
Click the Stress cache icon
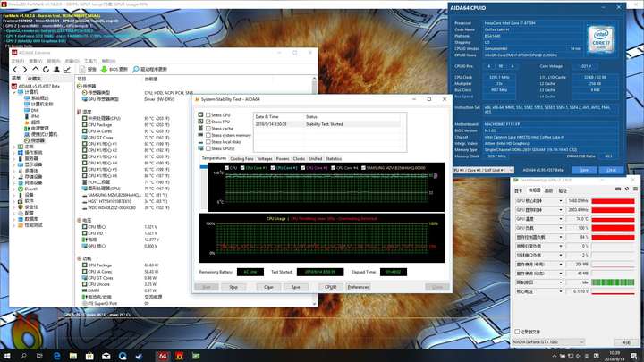(200, 129)
